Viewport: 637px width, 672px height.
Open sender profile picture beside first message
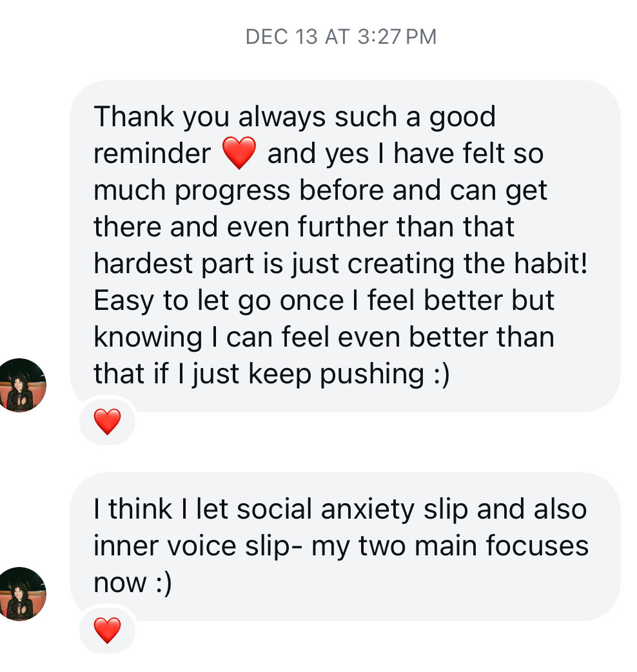click(x=23, y=385)
